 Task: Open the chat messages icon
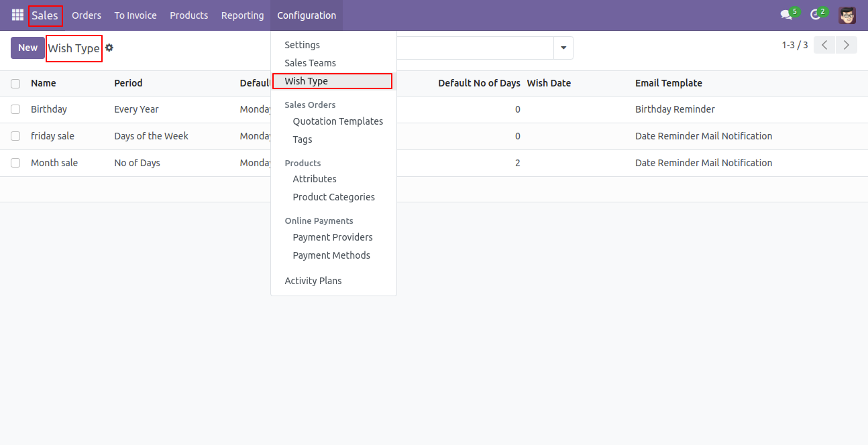(x=786, y=15)
